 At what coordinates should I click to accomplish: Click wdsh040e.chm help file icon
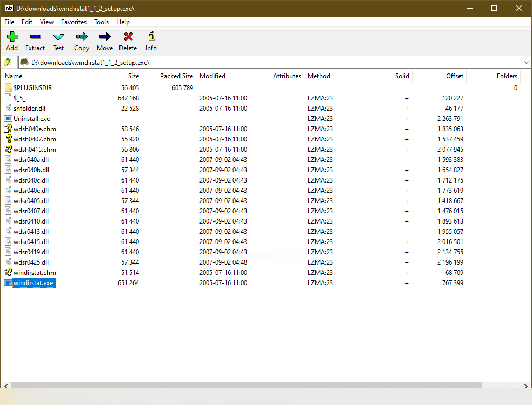[x=8, y=129]
